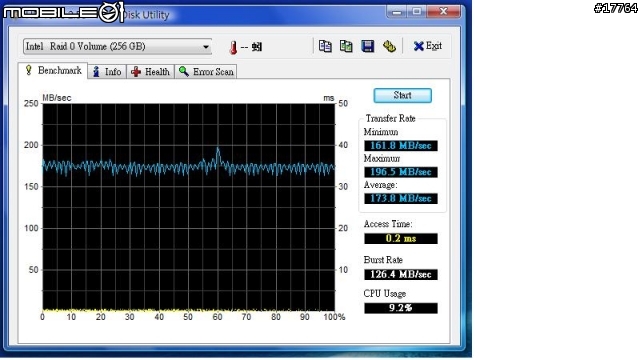
Task: Start the benchmark test
Action: (x=402, y=96)
